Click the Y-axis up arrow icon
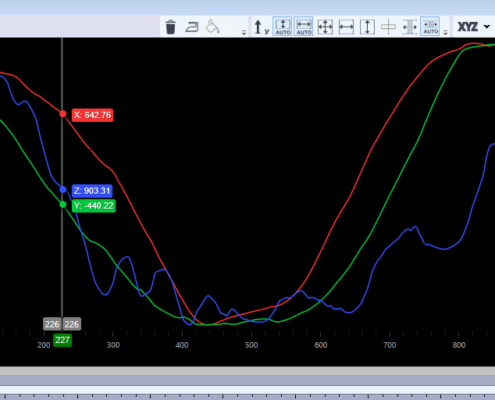This screenshot has width=495, height=400. tap(261, 27)
